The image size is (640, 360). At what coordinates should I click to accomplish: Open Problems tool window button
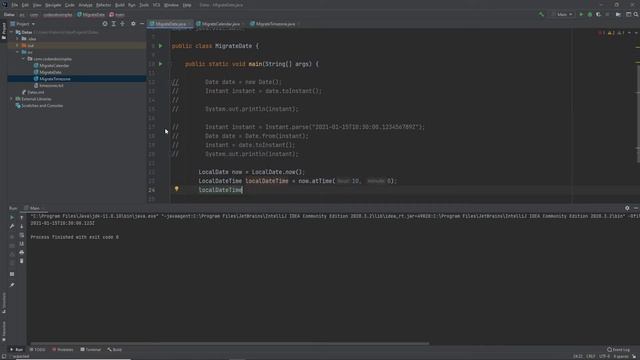click(x=62, y=349)
